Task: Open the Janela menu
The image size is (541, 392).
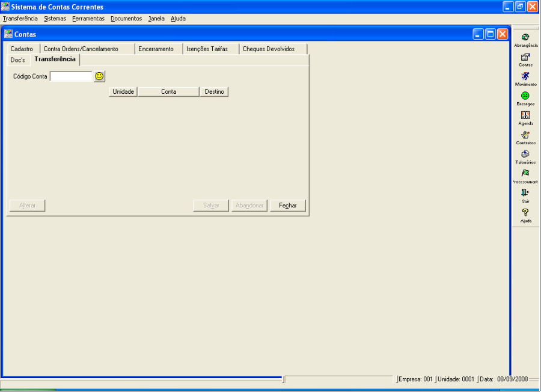Action: (156, 19)
